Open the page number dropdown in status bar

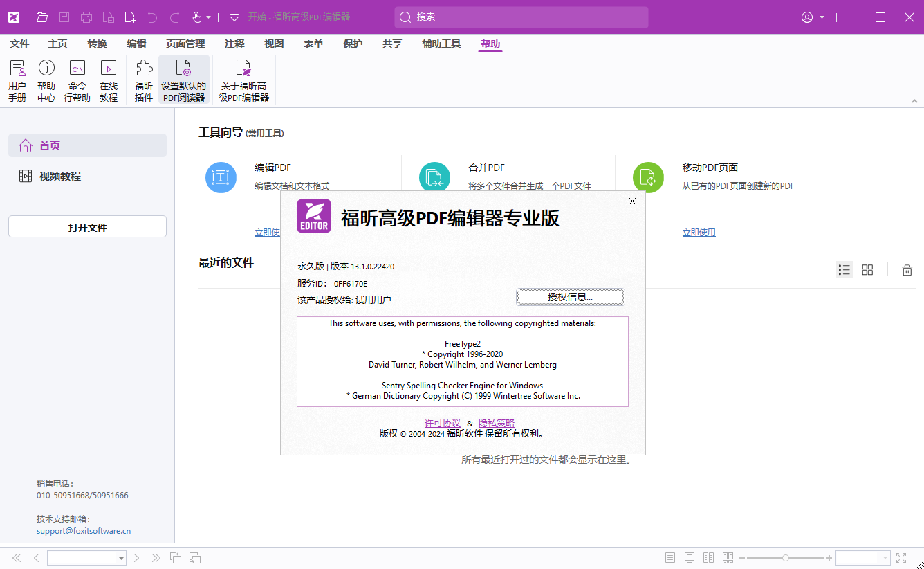(x=121, y=558)
